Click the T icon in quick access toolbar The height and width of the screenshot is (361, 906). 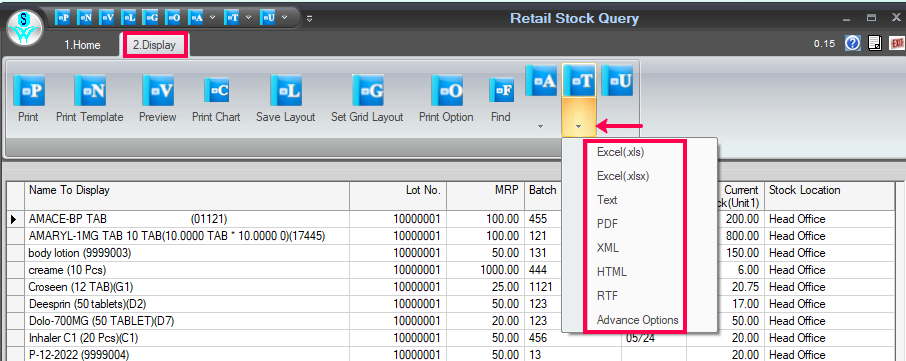[231, 17]
